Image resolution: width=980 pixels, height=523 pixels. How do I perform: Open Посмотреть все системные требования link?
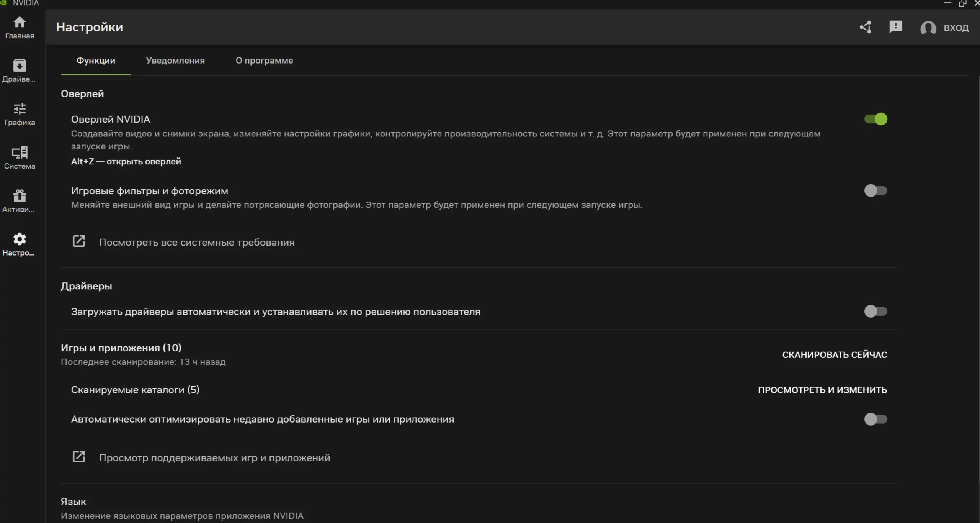197,243
